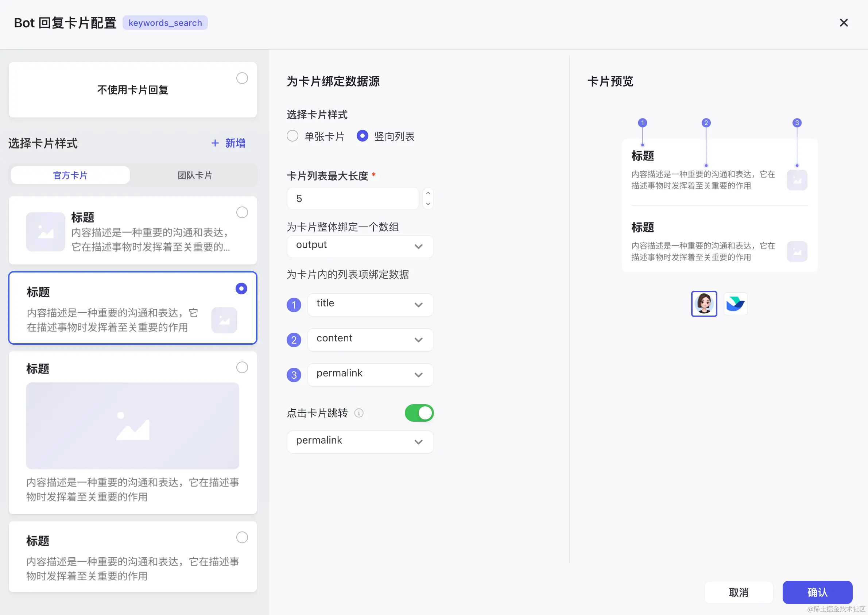Screen dimensions: 868x615
Task: Close the Bot reply card config dialog
Action: click(x=844, y=23)
